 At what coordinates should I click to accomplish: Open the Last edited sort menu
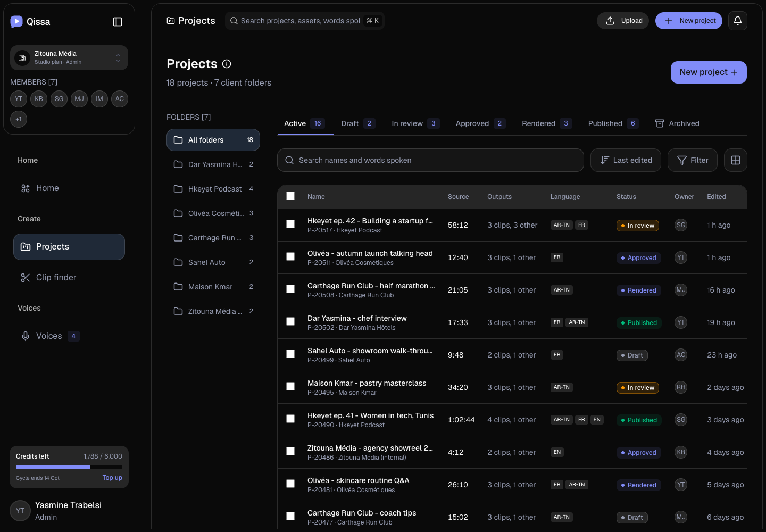click(626, 160)
